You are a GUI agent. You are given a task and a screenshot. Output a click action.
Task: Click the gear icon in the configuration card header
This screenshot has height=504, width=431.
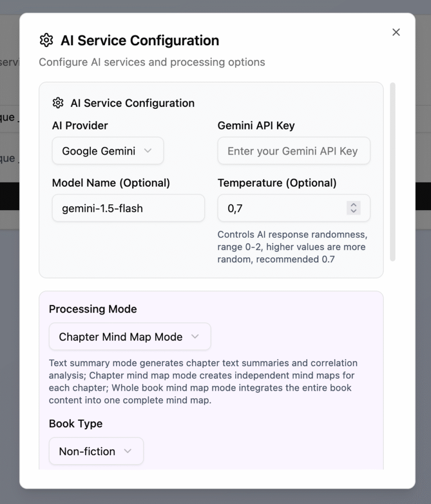58,103
